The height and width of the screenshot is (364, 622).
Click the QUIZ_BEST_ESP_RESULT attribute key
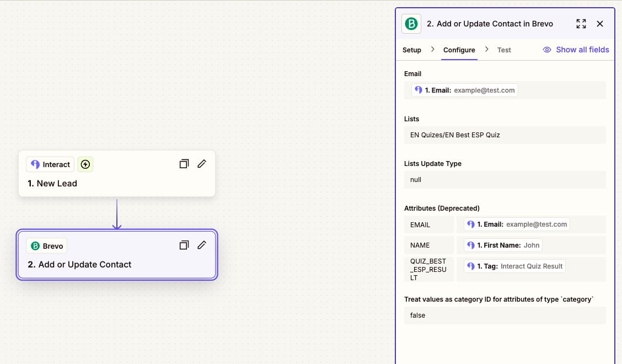[429, 270]
